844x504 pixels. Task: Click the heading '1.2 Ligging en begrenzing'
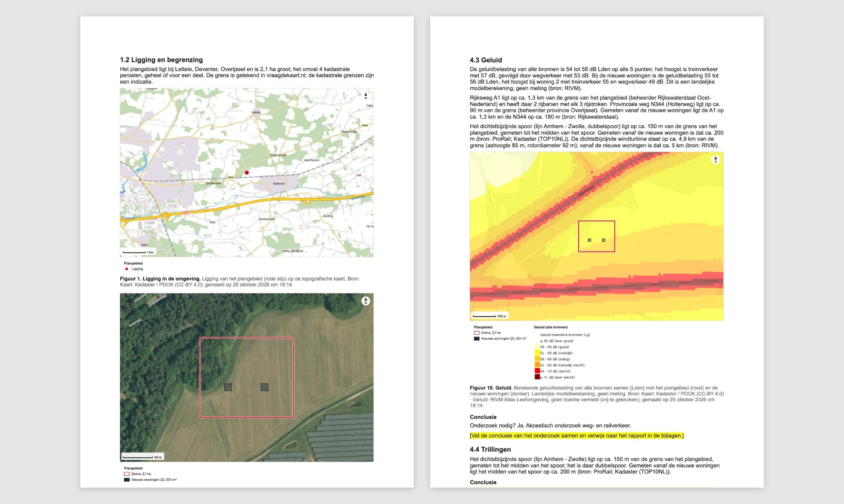point(161,60)
